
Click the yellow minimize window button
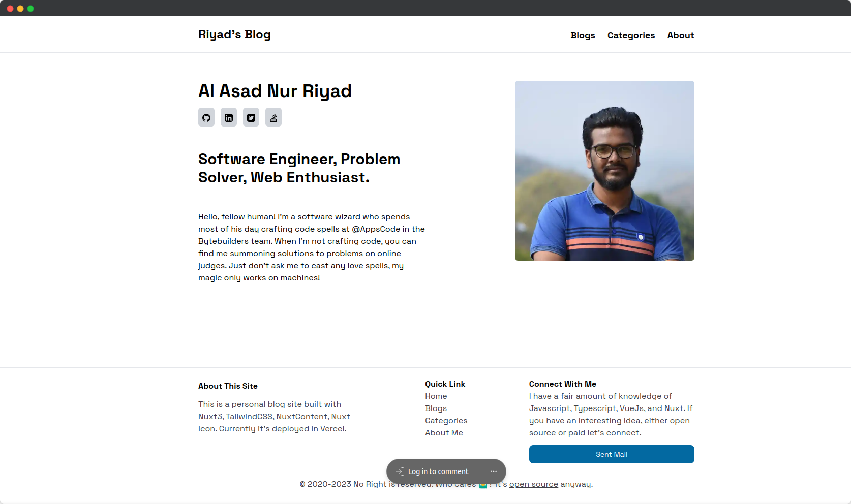pyautogui.click(x=20, y=9)
